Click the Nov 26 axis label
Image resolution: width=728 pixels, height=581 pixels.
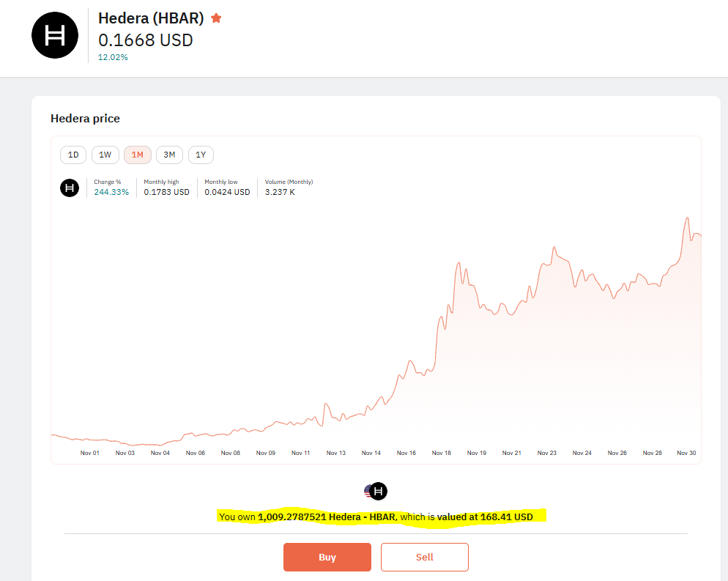pyautogui.click(x=617, y=453)
